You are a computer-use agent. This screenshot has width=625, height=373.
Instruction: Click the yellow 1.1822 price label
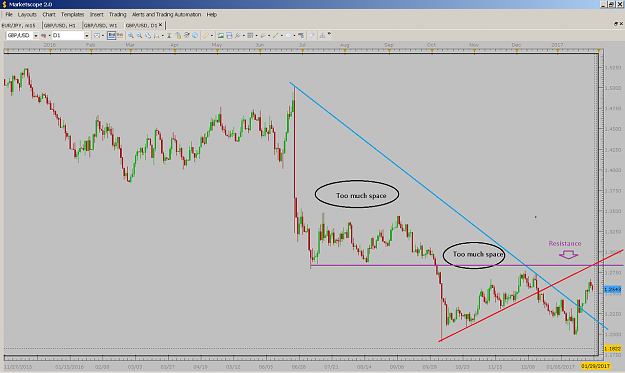pos(612,349)
